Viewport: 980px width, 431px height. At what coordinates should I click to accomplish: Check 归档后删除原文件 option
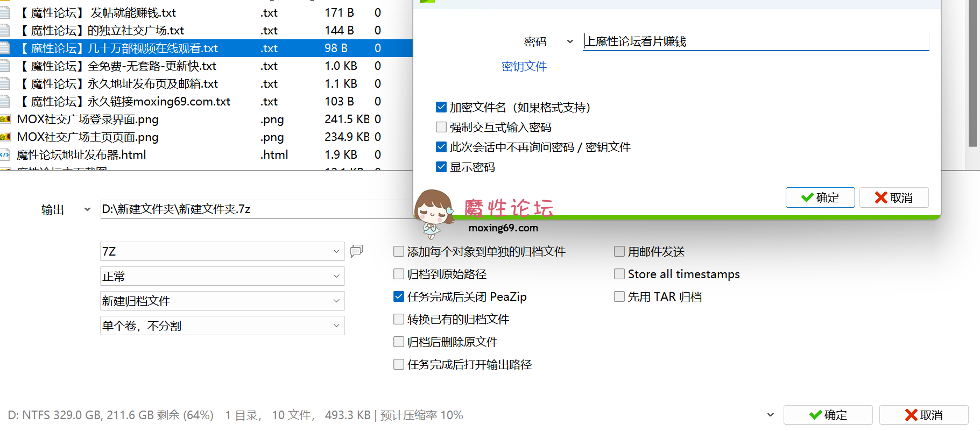[399, 342]
